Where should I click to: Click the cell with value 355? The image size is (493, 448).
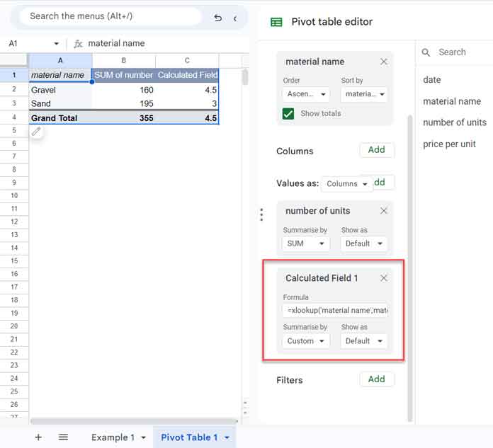pyautogui.click(x=124, y=117)
